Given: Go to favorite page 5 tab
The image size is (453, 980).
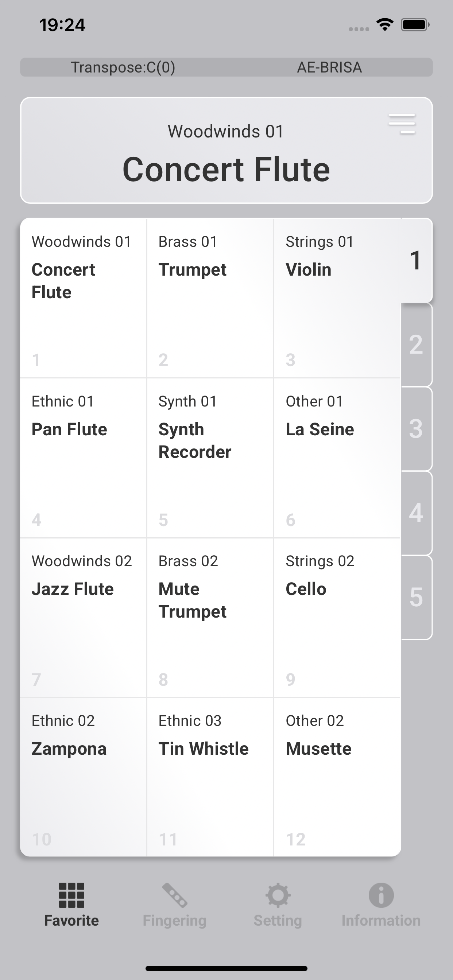Looking at the screenshot, I should pos(417,597).
